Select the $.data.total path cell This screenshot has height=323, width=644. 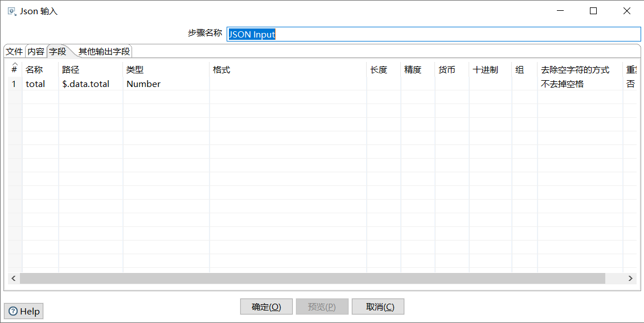(x=91, y=84)
